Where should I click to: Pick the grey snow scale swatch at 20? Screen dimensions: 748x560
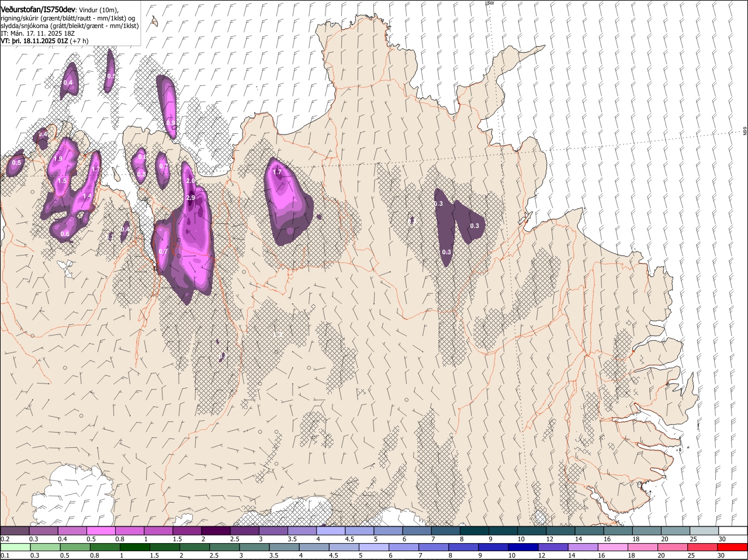(676, 531)
